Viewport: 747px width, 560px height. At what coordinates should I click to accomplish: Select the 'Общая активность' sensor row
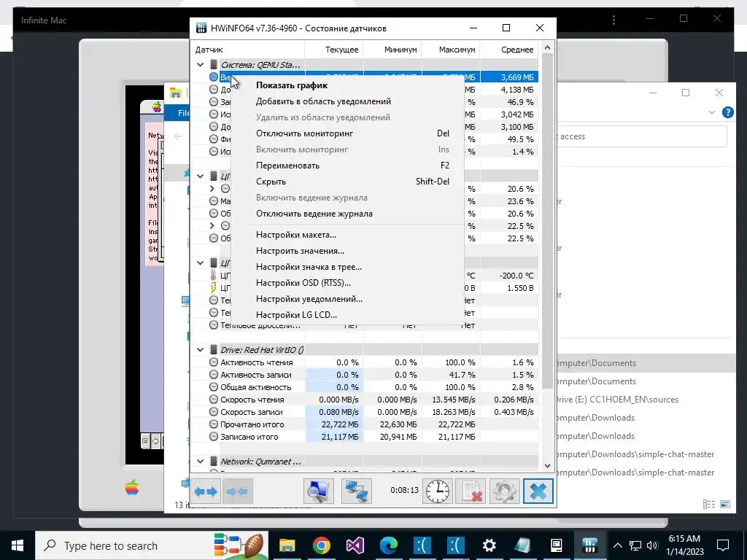[x=365, y=387]
